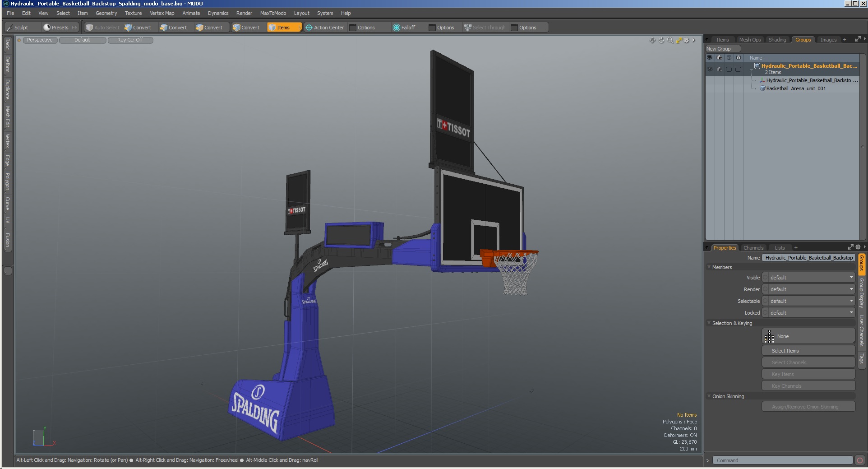Toggle Auto Select button
Viewport: 868px width, 469px height.
103,28
